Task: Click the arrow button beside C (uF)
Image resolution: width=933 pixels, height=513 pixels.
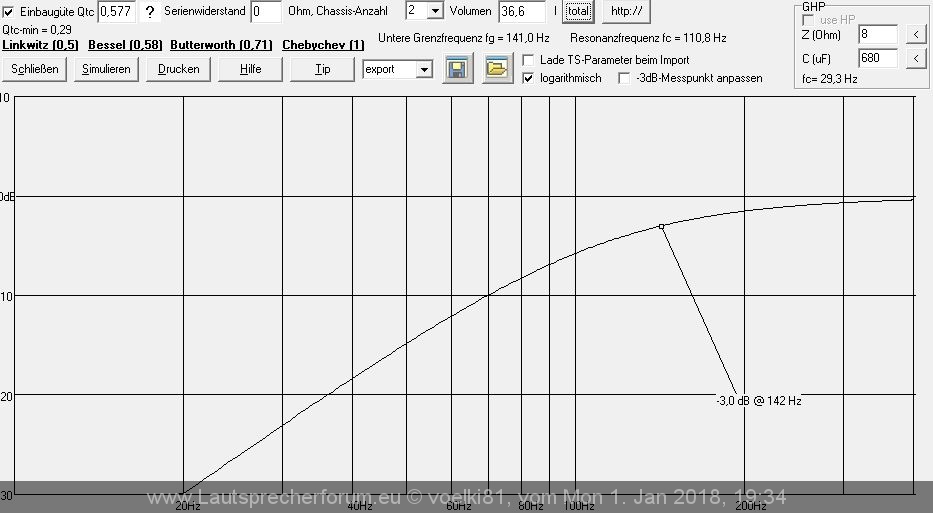Action: tap(916, 59)
